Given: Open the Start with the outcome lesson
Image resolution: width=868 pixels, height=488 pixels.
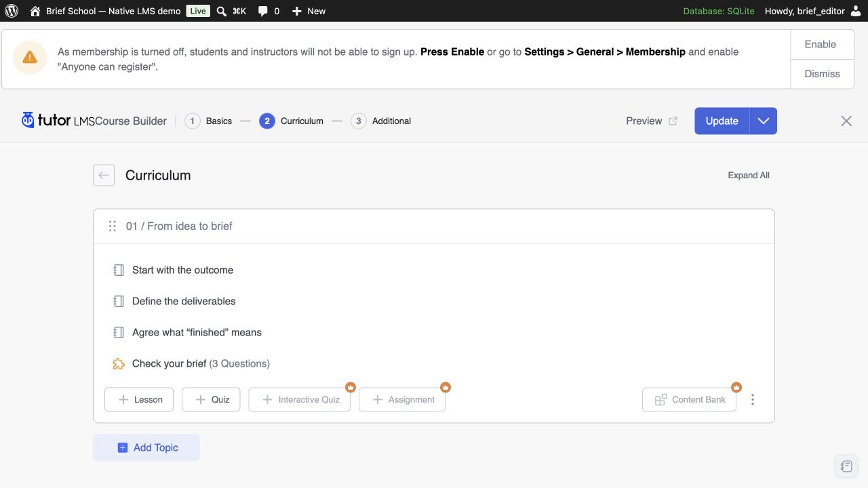Looking at the screenshot, I should click(x=182, y=270).
